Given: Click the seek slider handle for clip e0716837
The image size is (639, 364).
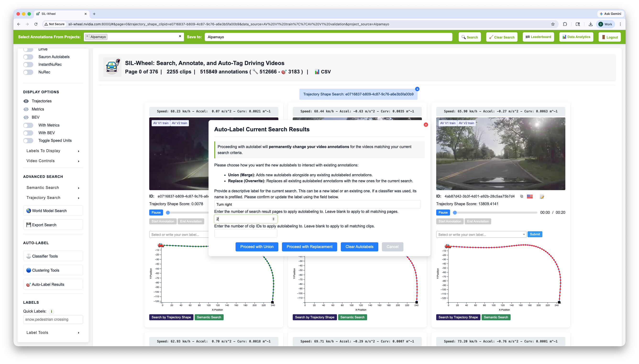Looking at the screenshot, I should click(x=168, y=213).
